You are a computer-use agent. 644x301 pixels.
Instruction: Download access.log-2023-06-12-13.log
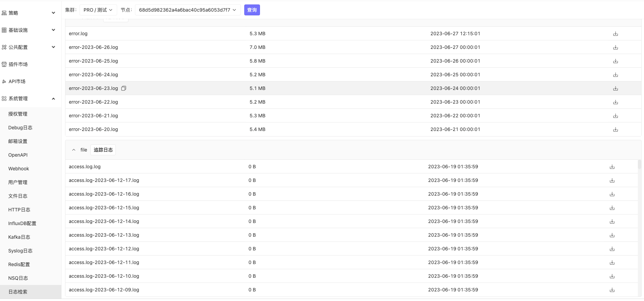coord(612,235)
